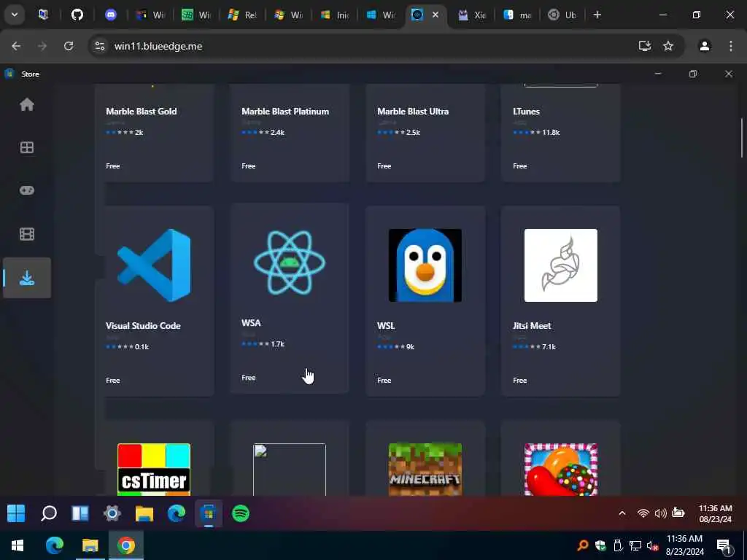Switch to the Discord browser tab

(x=111, y=15)
